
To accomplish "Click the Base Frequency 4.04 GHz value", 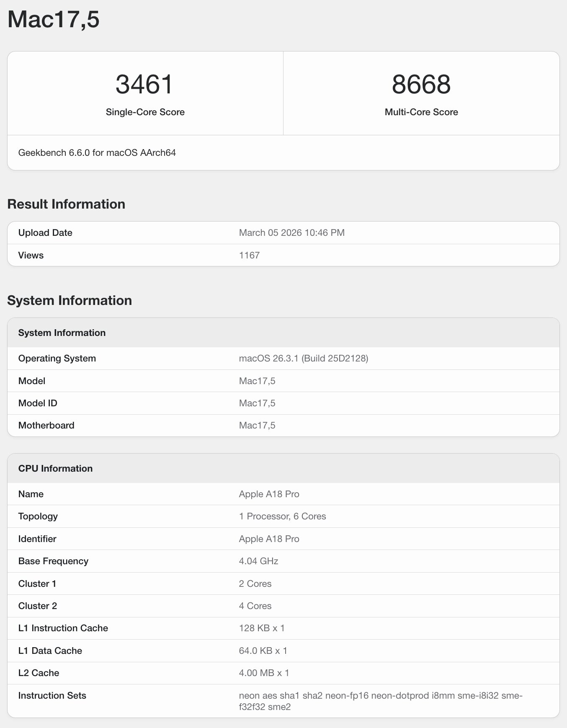I will pos(258,561).
